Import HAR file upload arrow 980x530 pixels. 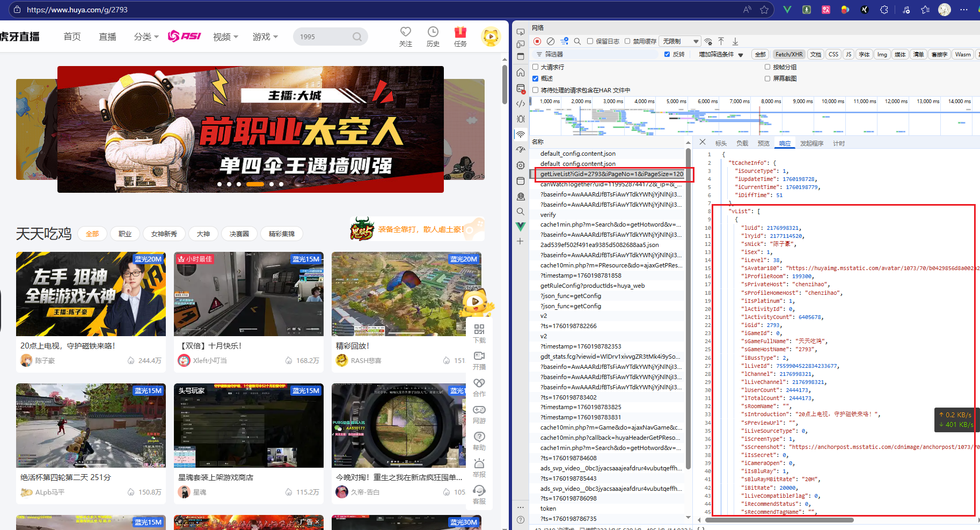721,41
